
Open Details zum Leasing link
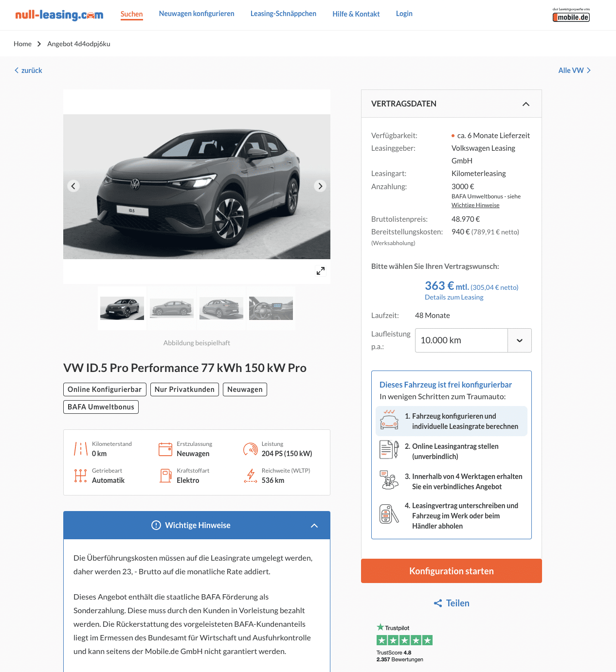pyautogui.click(x=454, y=297)
